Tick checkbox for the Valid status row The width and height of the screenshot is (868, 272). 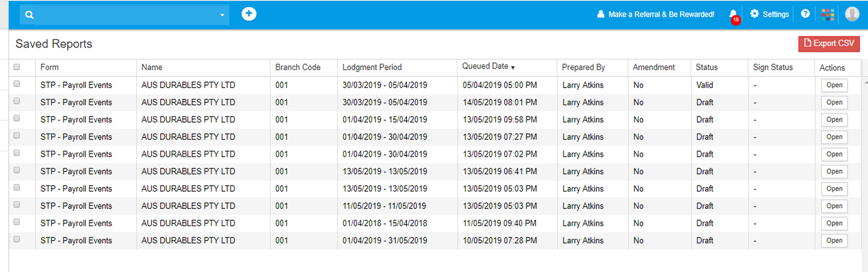point(17,84)
